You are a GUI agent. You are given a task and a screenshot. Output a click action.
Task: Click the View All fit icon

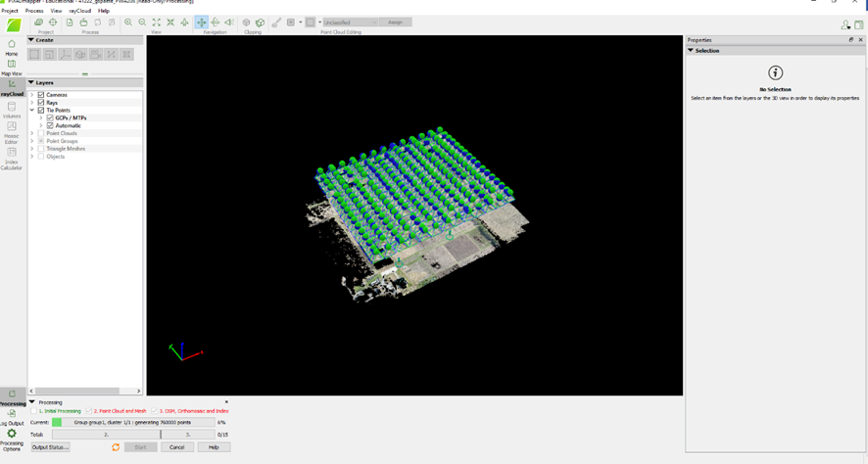pos(156,23)
